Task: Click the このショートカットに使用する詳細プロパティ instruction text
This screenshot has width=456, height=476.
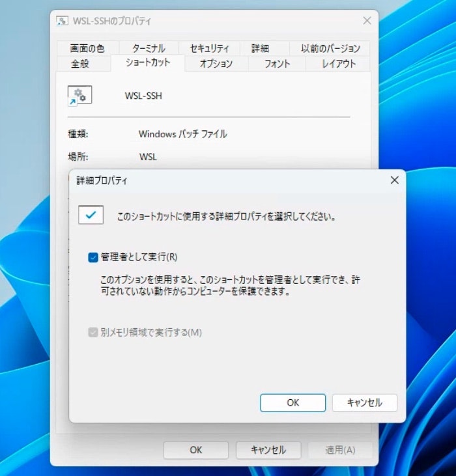Action: [226, 217]
